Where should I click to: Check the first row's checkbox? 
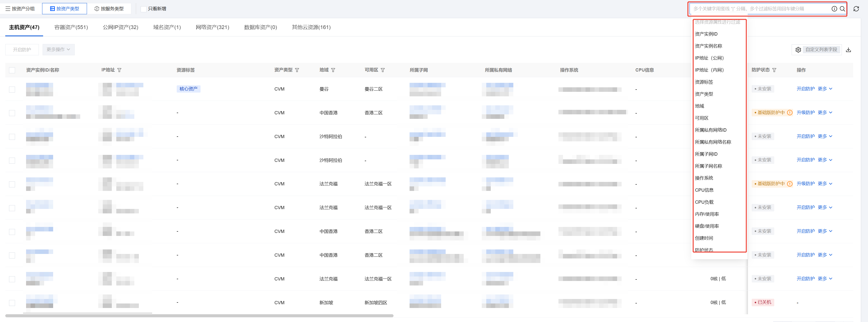point(12,89)
